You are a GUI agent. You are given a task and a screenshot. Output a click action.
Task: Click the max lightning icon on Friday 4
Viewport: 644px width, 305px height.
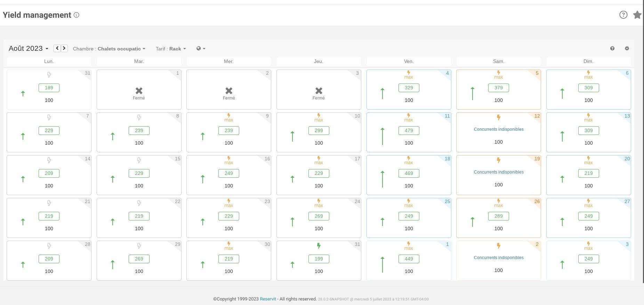409,75
